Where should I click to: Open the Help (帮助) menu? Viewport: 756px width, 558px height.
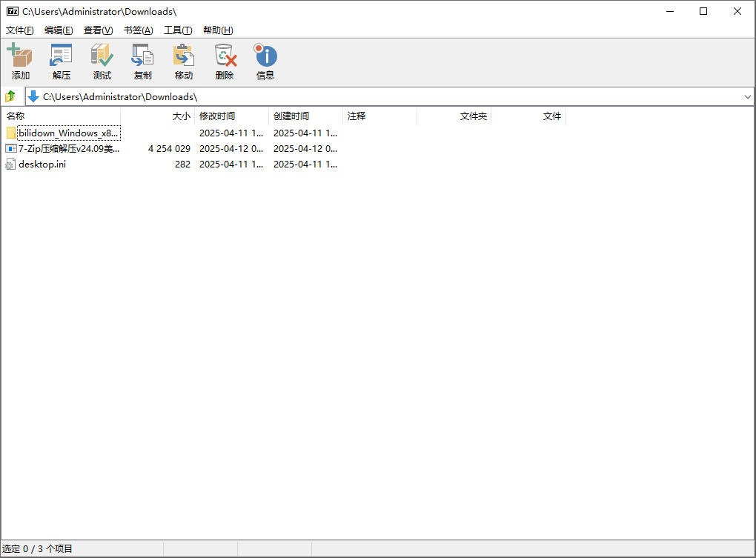pyautogui.click(x=218, y=30)
